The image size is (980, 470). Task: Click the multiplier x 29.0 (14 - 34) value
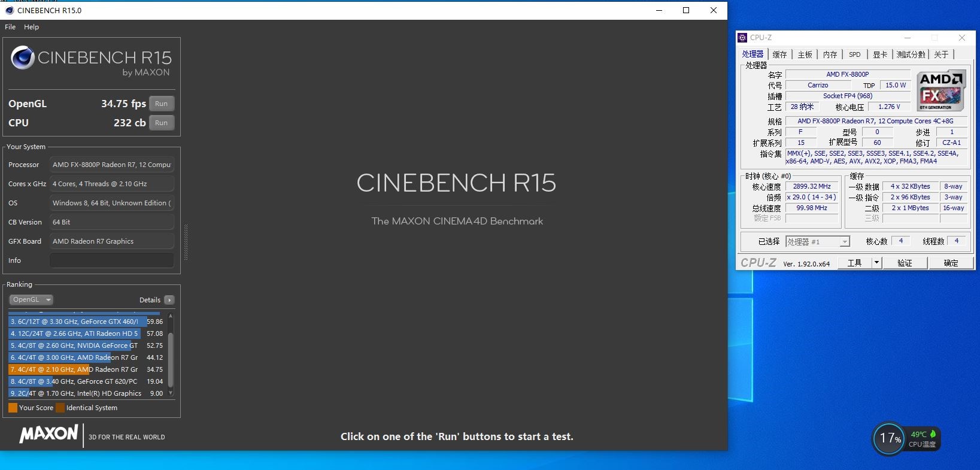(x=812, y=198)
